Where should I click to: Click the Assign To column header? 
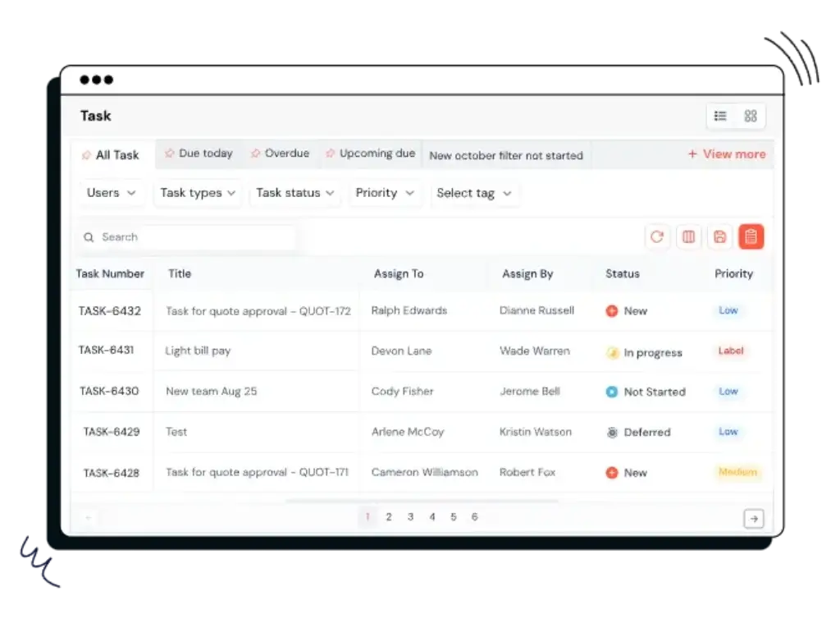pos(399,274)
